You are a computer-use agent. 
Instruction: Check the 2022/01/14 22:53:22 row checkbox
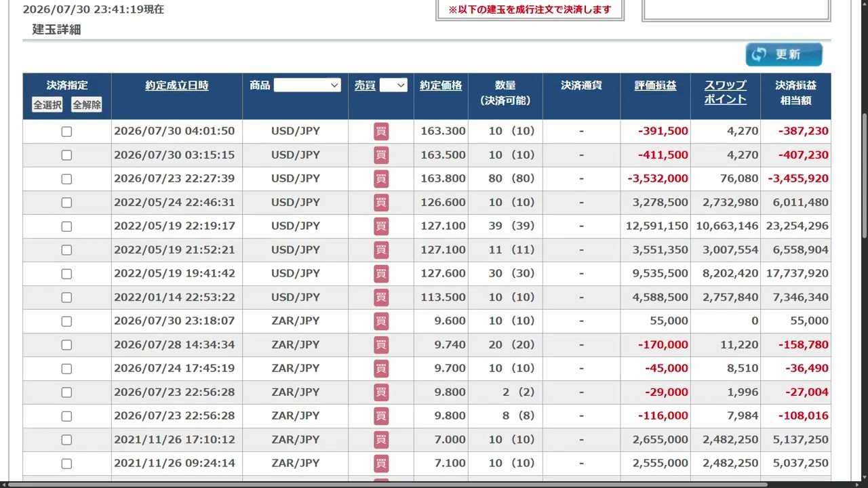(66, 298)
